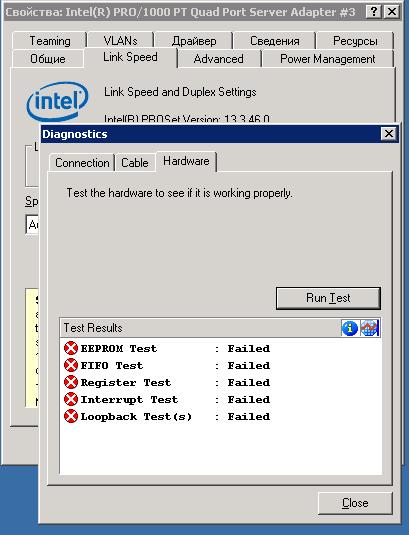This screenshot has height=535, width=409.
Task: Click the failed icon next to Interrupt Test
Action: click(71, 399)
